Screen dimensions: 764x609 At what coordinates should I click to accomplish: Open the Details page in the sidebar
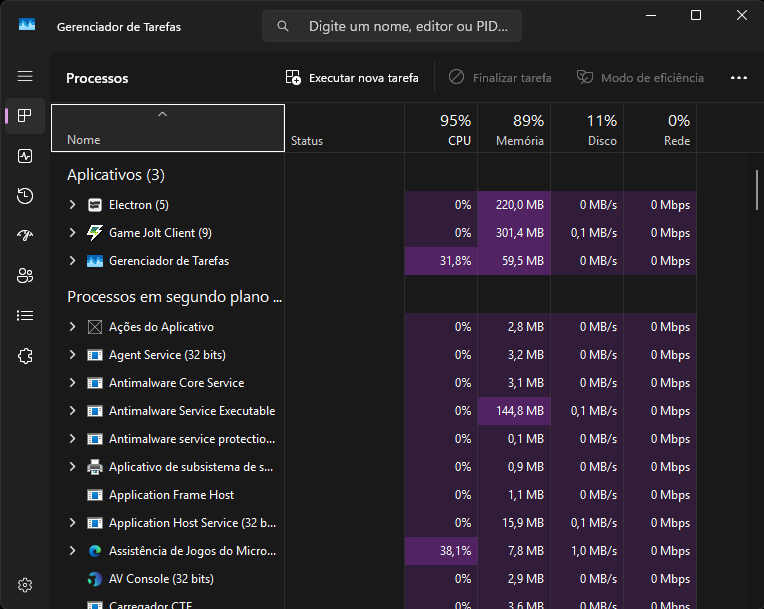[x=25, y=316]
